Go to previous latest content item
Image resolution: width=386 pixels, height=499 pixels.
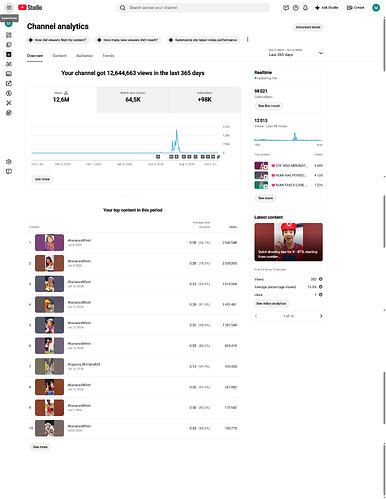[256, 316]
